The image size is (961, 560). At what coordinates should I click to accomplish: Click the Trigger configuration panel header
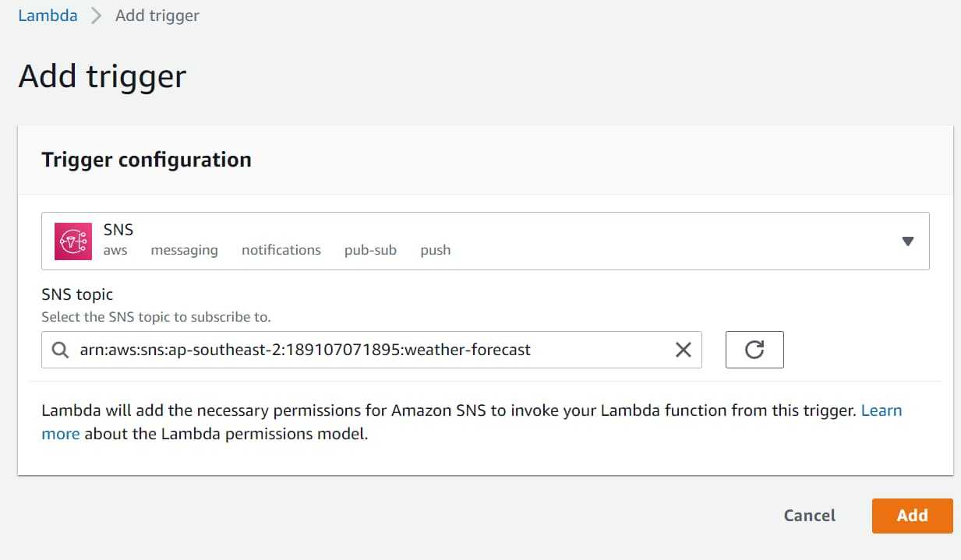tap(147, 160)
